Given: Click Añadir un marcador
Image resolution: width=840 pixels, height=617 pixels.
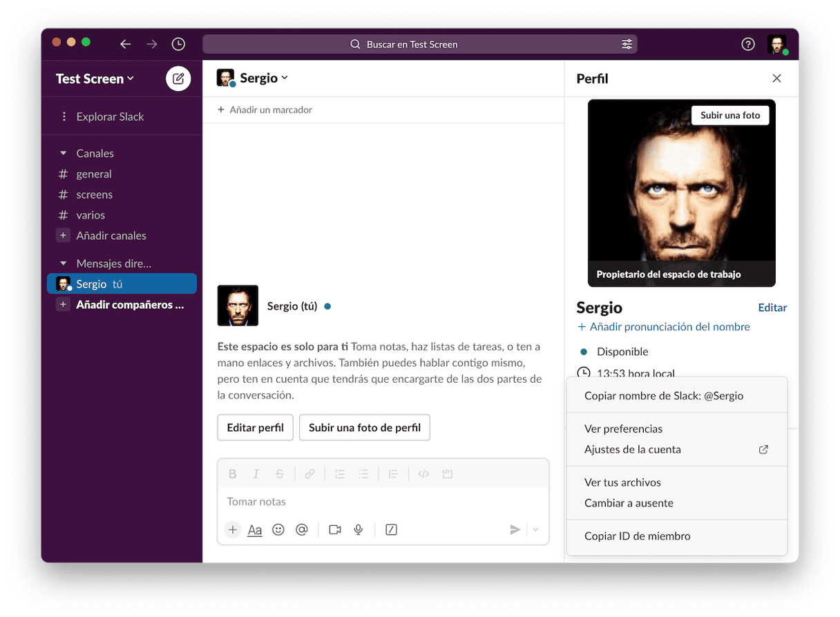Looking at the screenshot, I should pyautogui.click(x=265, y=110).
